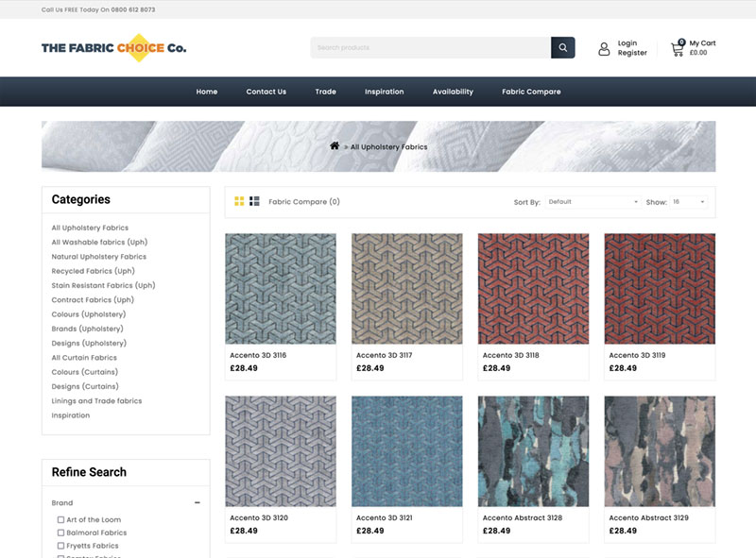Open Accento 3D 3121 fabric thumbnail
The height and width of the screenshot is (558, 756).
pyautogui.click(x=407, y=451)
